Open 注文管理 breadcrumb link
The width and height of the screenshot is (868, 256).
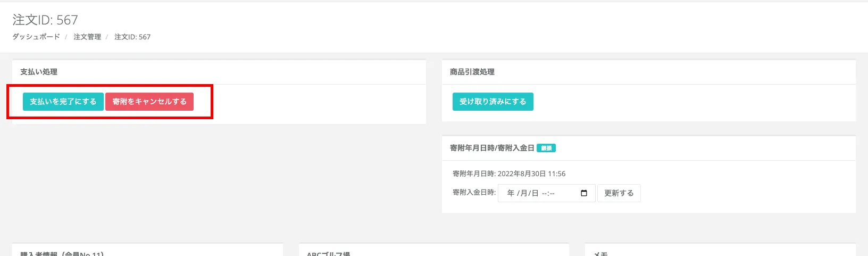(87, 37)
